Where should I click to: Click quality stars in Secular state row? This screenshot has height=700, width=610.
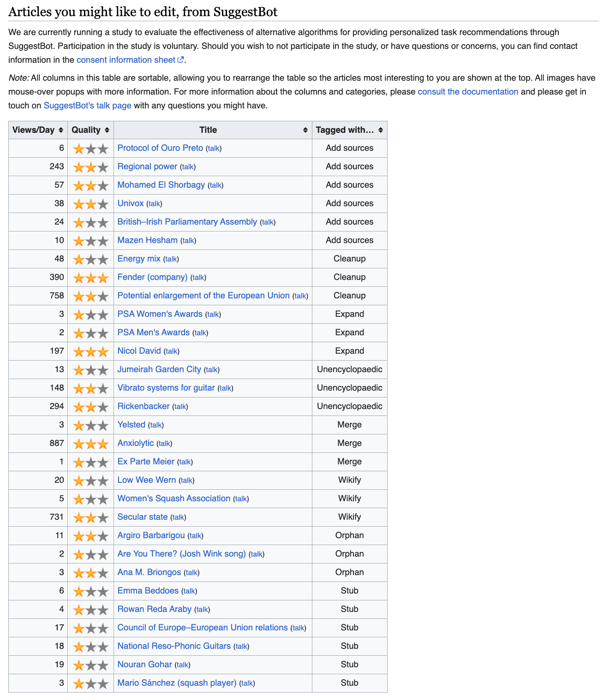[x=91, y=517]
